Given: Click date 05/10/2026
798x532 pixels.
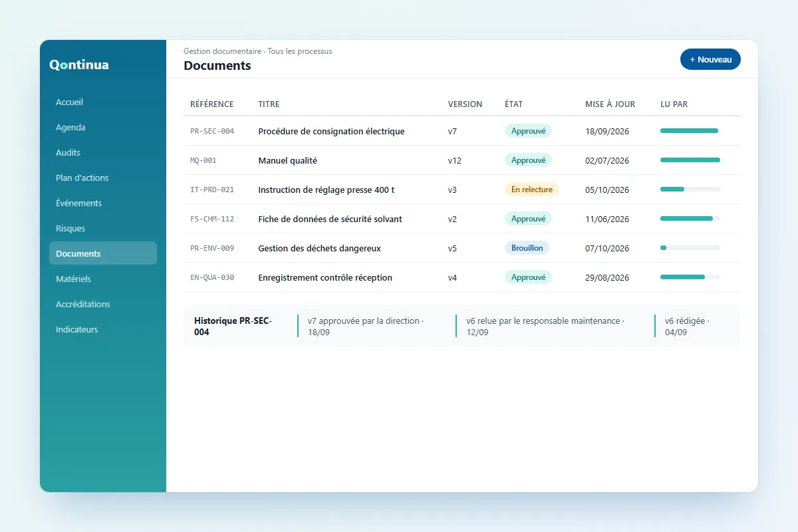Looking at the screenshot, I should point(607,190).
